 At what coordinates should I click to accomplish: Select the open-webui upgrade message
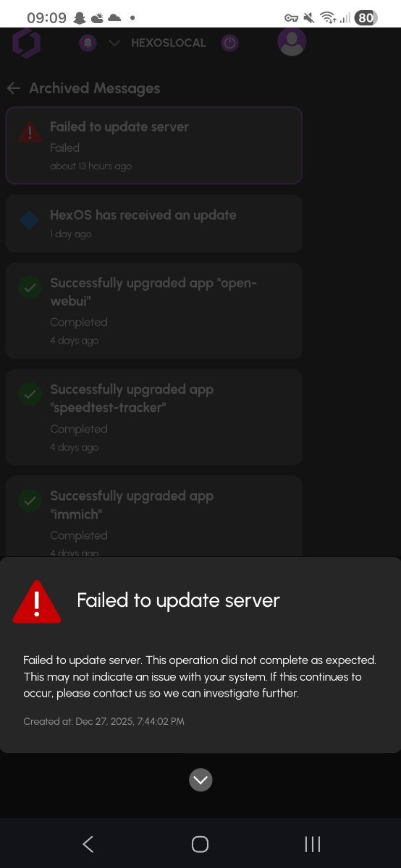point(153,311)
